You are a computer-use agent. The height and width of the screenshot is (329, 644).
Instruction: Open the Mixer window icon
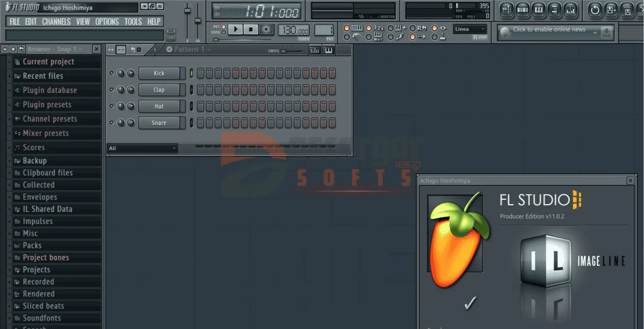(570, 10)
